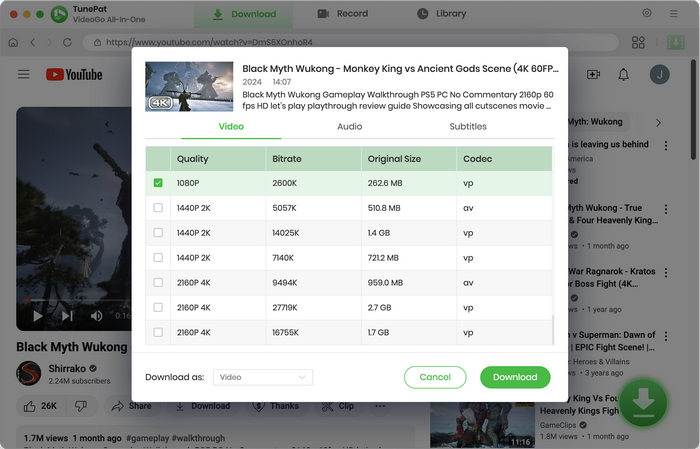Image resolution: width=700 pixels, height=449 pixels.
Task: Skip to next video
Action: (67, 316)
